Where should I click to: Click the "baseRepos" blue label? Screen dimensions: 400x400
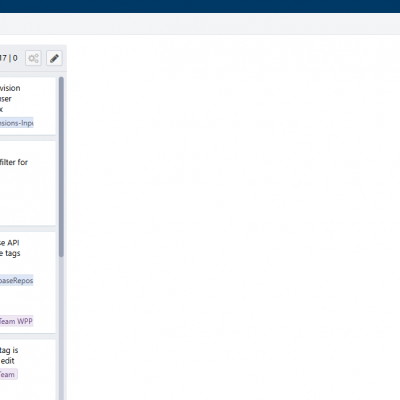pos(17,280)
